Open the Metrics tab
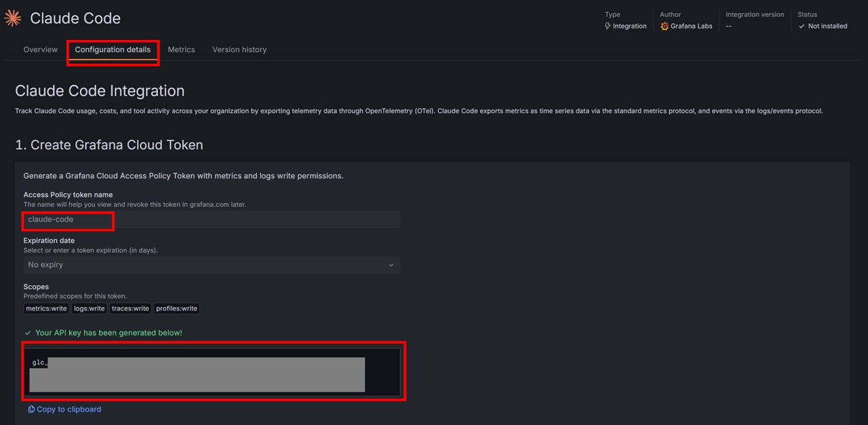 pos(181,49)
